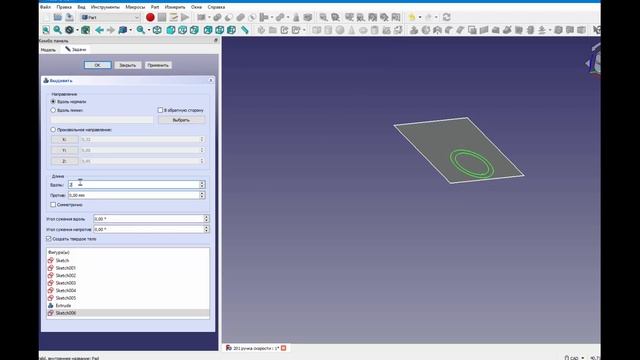This screenshot has width=640, height=360.
Task: Open the 'Файл' menu
Action: click(x=46, y=7)
